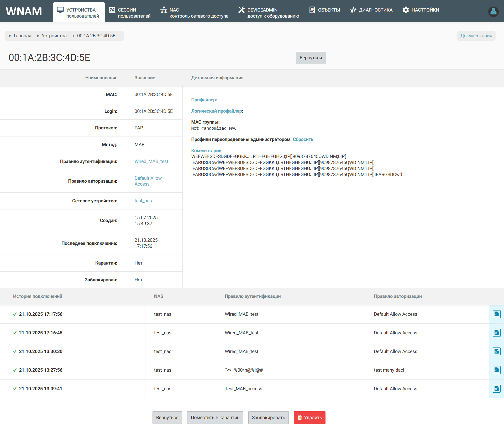The height and width of the screenshot is (437, 504).
Task: View log document for 13:30:30 connection
Action: click(496, 351)
